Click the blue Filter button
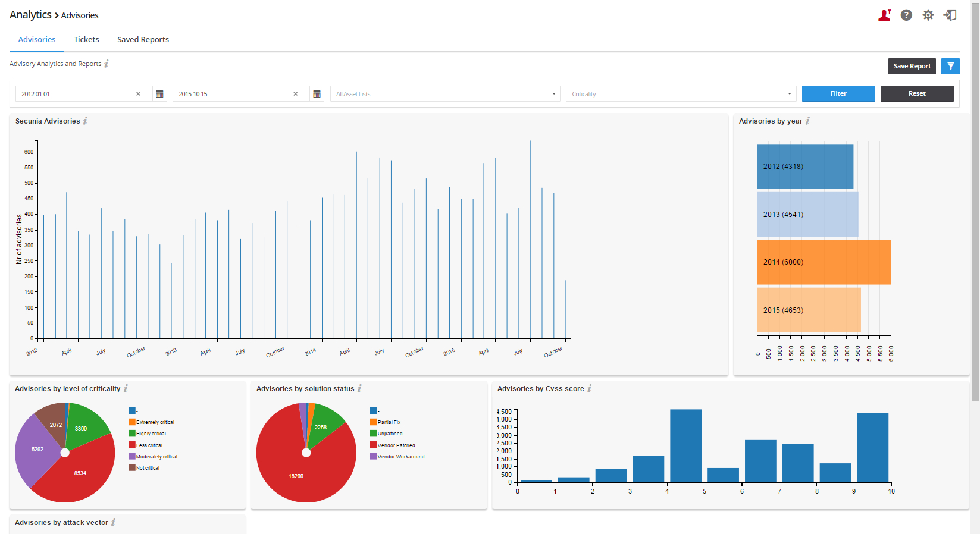Viewport: 980px width, 534px height. [838, 93]
